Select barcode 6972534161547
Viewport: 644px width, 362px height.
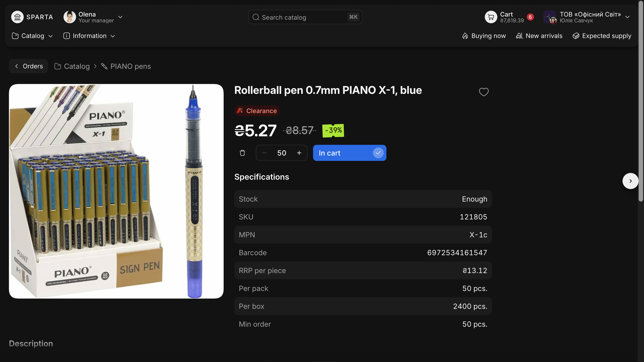[x=457, y=253]
